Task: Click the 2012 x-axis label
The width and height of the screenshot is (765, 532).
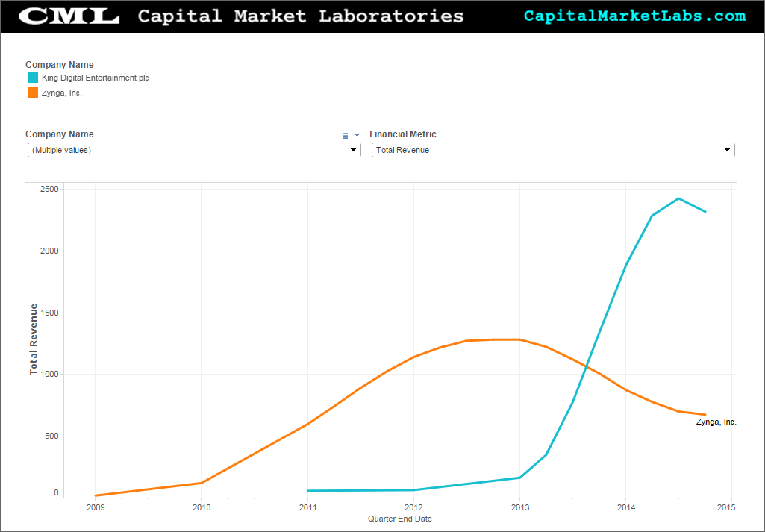Action: [413, 507]
